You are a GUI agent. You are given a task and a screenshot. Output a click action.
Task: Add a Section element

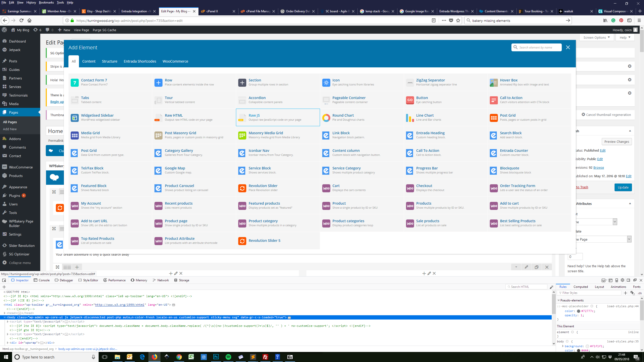tap(278, 82)
